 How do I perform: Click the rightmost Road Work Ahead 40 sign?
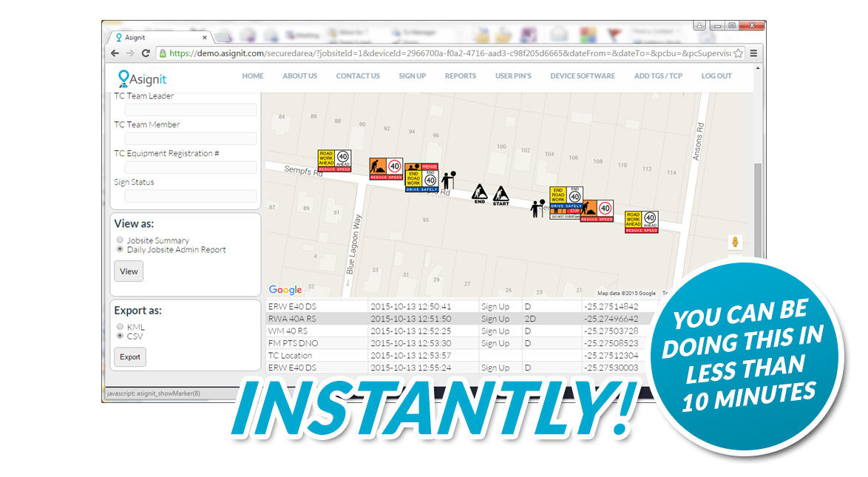click(642, 222)
